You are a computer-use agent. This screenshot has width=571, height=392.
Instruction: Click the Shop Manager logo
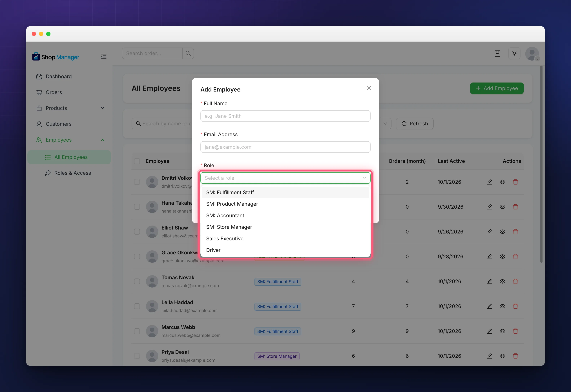click(x=56, y=57)
